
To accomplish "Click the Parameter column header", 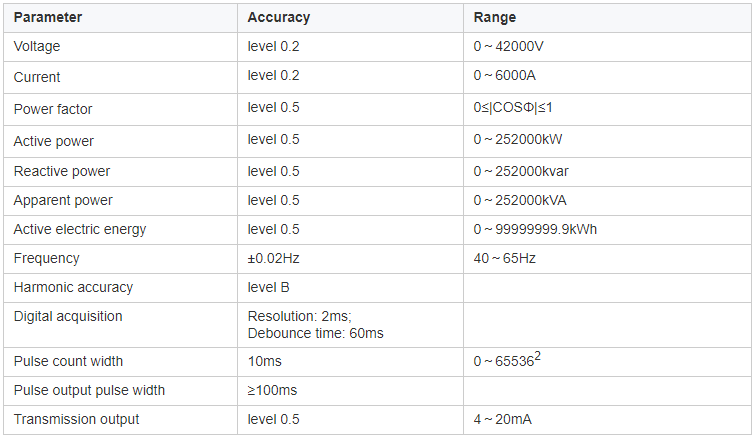I will click(48, 18).
